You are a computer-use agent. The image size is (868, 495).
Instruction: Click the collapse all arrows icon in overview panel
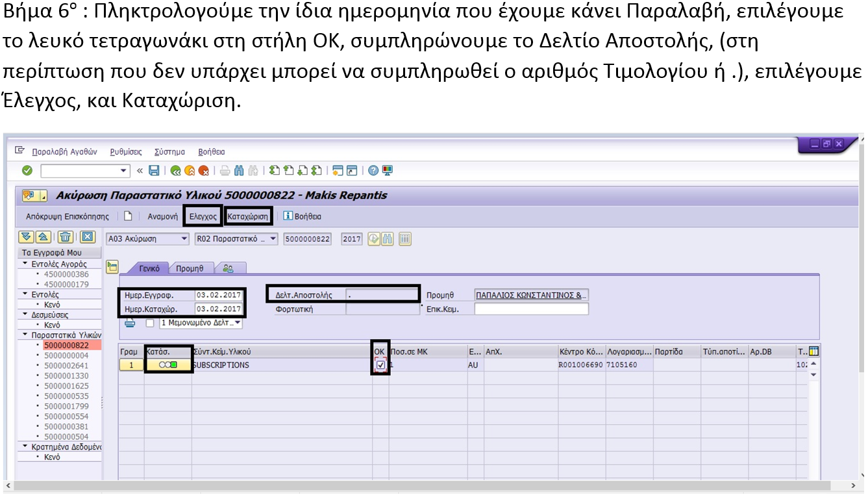click(x=42, y=237)
